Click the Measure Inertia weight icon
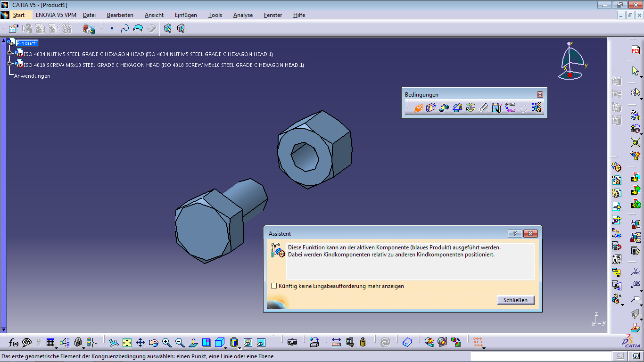Image resolution: width=644 pixels, height=362 pixels. pyautogui.click(x=363, y=342)
